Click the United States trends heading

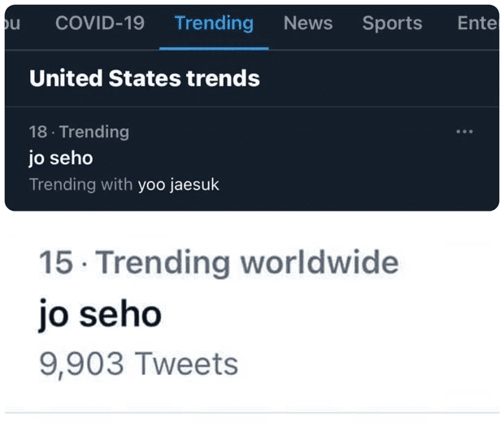tap(145, 78)
